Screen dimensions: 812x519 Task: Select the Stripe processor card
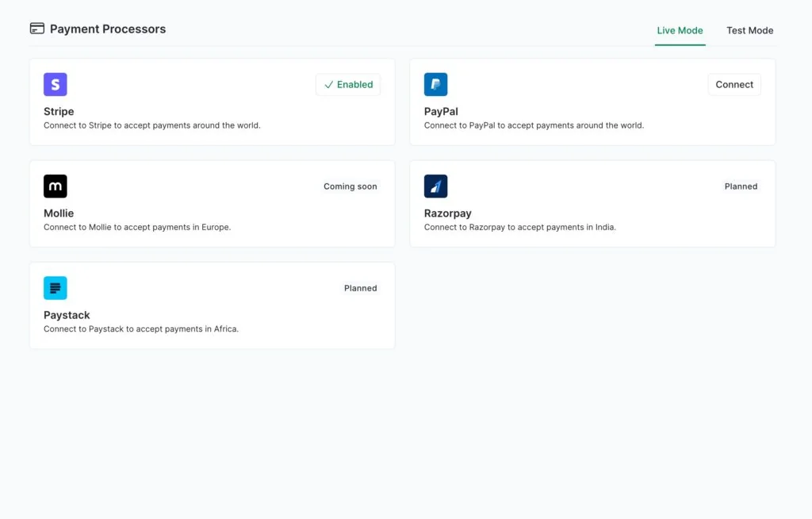(x=212, y=102)
